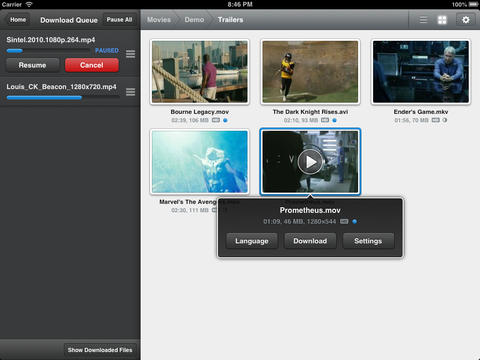Cancel the Sintel download
The width and height of the screenshot is (480, 360).
[x=92, y=65]
